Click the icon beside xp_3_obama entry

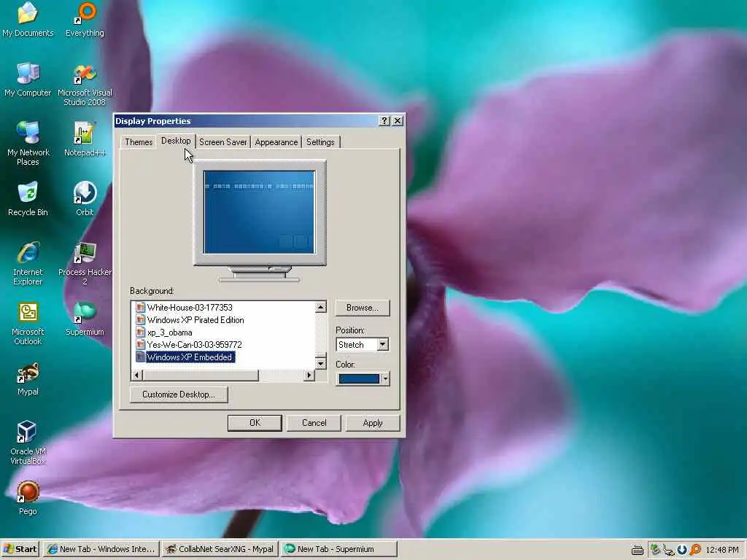140,332
